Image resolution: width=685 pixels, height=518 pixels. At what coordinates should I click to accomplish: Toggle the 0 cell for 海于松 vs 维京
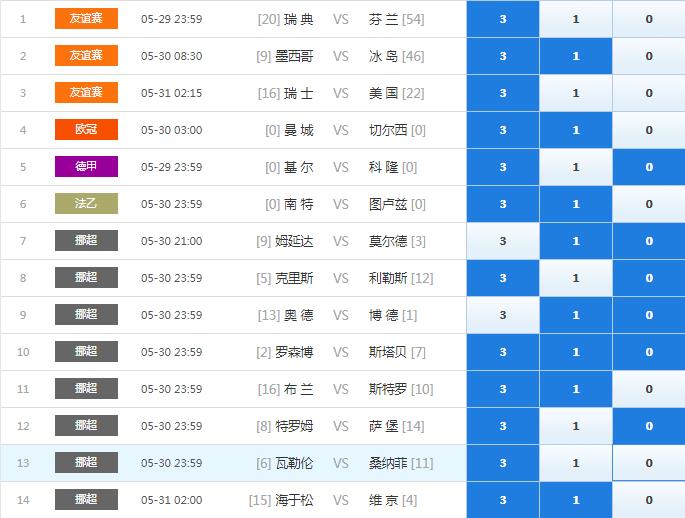648,500
